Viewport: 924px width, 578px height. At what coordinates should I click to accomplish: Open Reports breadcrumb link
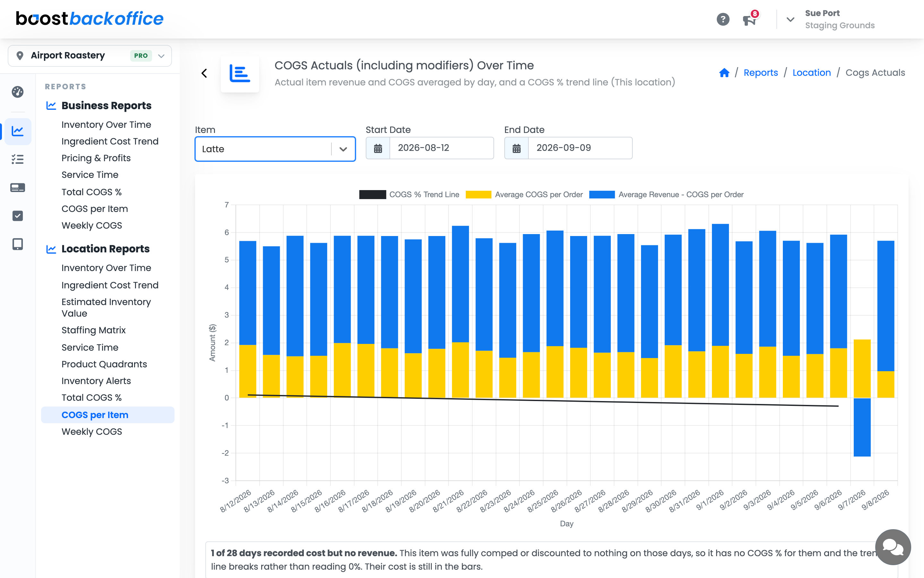click(761, 73)
